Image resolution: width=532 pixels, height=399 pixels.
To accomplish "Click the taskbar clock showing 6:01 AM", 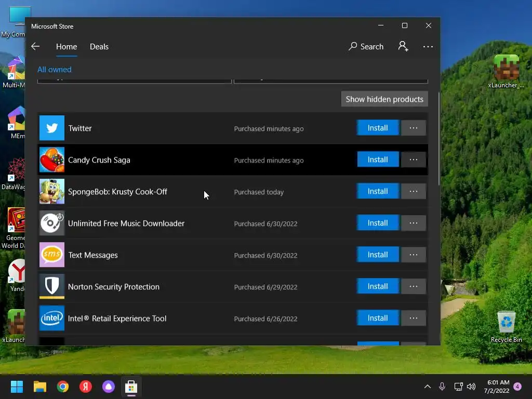I will [x=497, y=387].
